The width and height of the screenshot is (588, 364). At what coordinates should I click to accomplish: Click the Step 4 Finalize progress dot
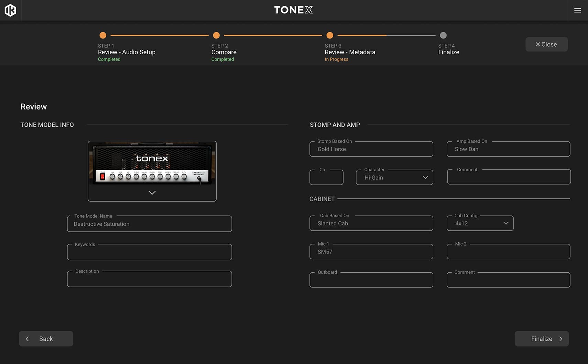click(443, 35)
